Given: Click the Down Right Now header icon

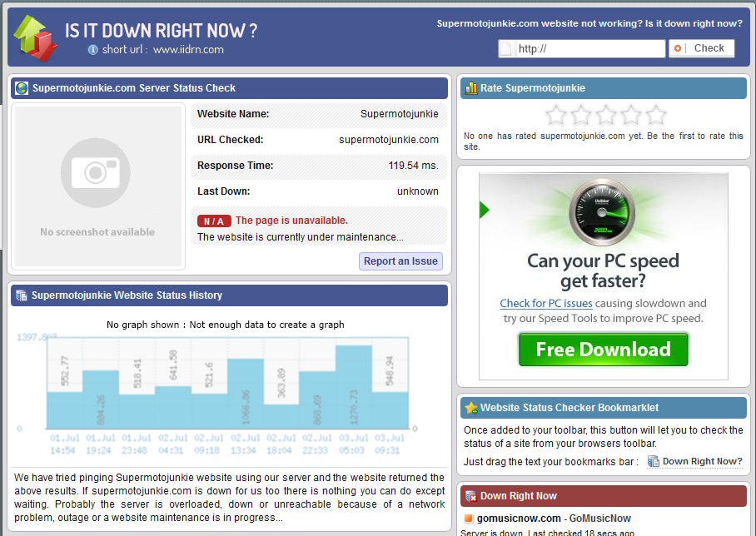Looking at the screenshot, I should click(471, 496).
